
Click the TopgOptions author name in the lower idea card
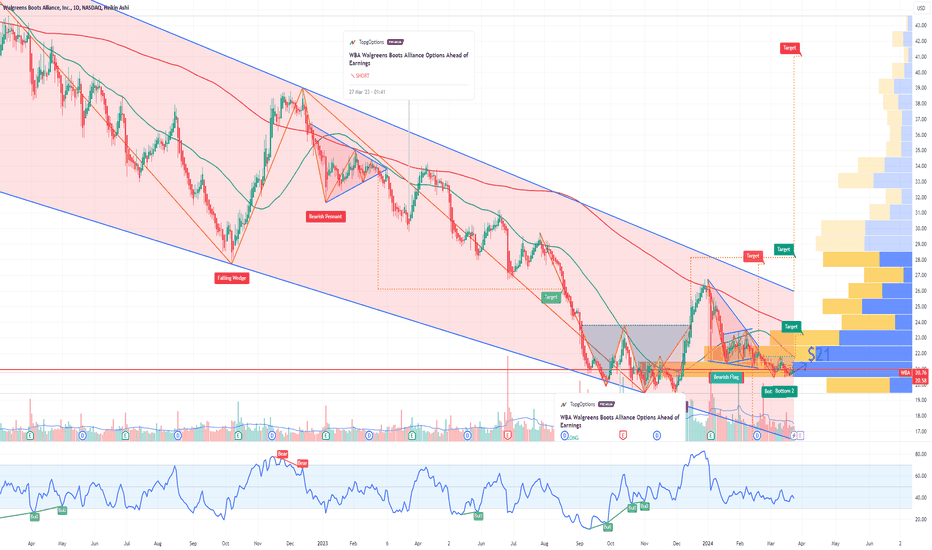582,404
